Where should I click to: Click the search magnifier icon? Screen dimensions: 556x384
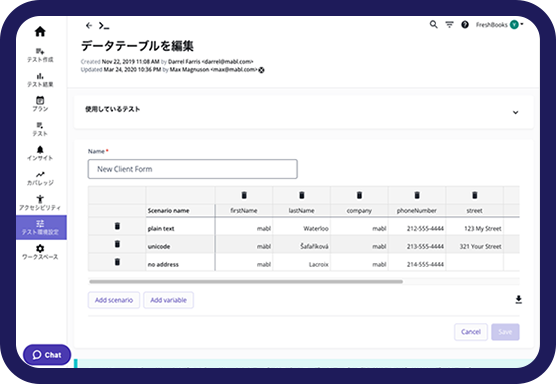[x=433, y=24]
